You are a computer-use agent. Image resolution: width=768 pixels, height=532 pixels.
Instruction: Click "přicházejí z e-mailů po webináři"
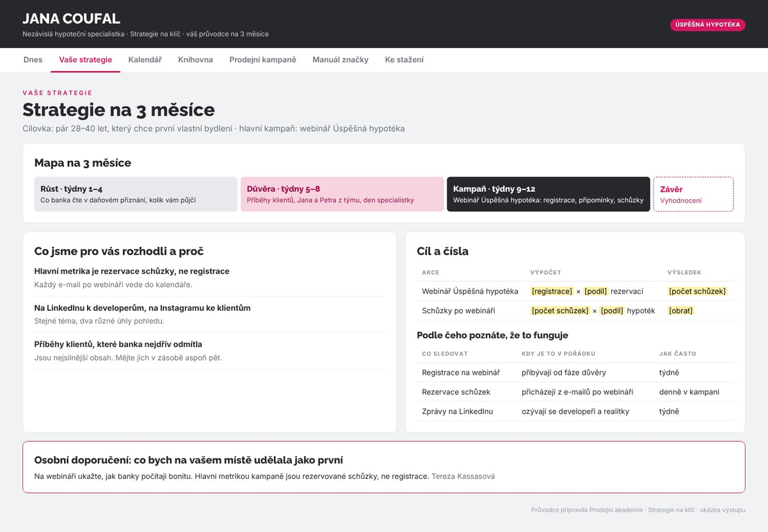point(577,392)
